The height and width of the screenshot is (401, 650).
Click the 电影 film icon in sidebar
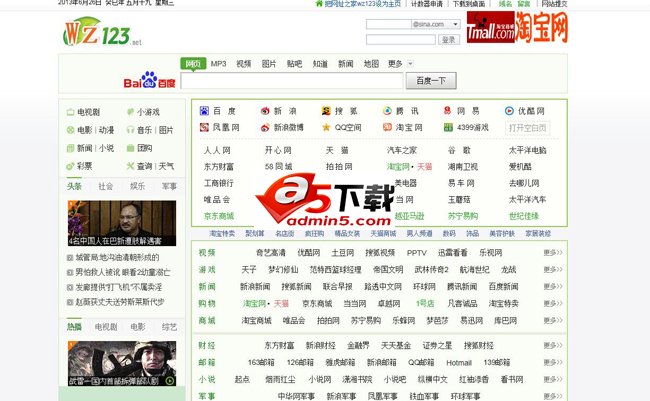tap(70, 130)
